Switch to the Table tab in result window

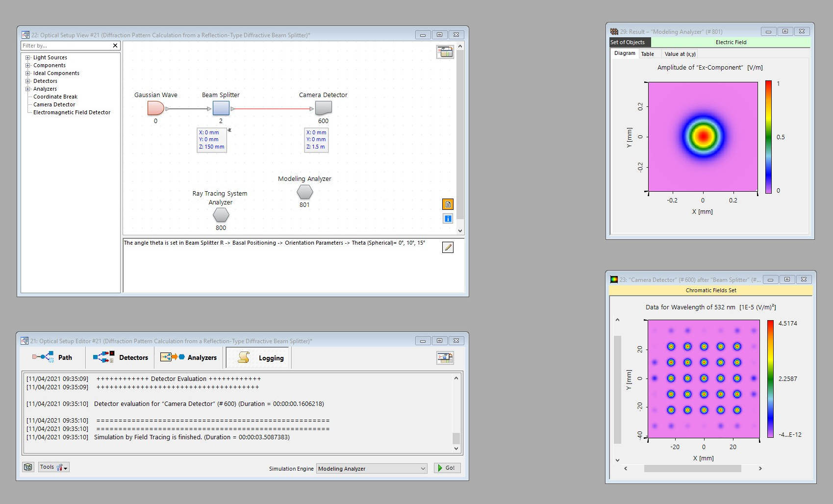pos(647,54)
